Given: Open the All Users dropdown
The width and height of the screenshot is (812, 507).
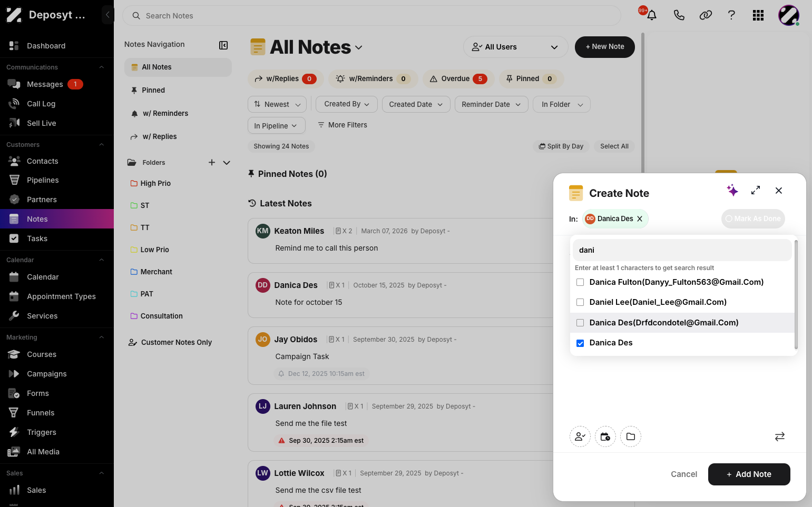Looking at the screenshot, I should point(515,47).
